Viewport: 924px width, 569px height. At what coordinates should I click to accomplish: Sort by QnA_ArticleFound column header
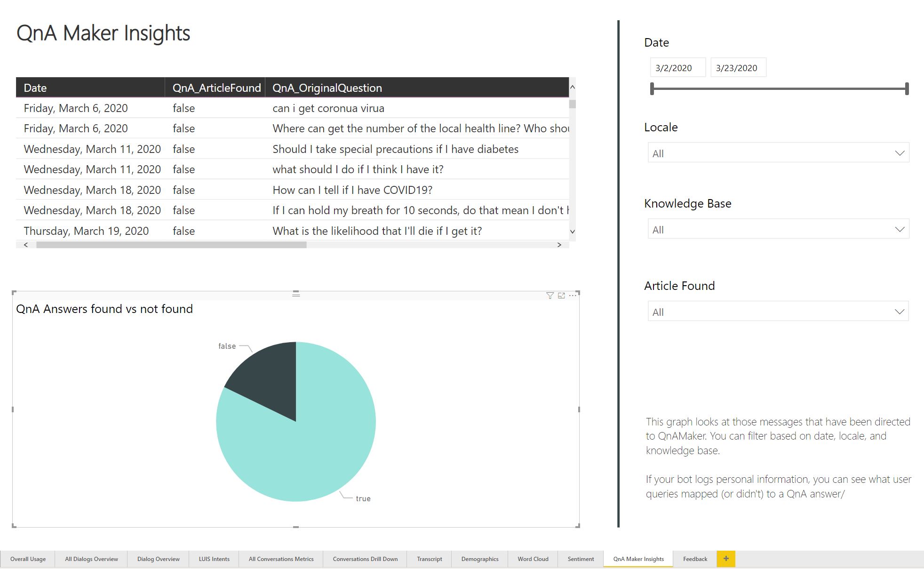(216, 88)
